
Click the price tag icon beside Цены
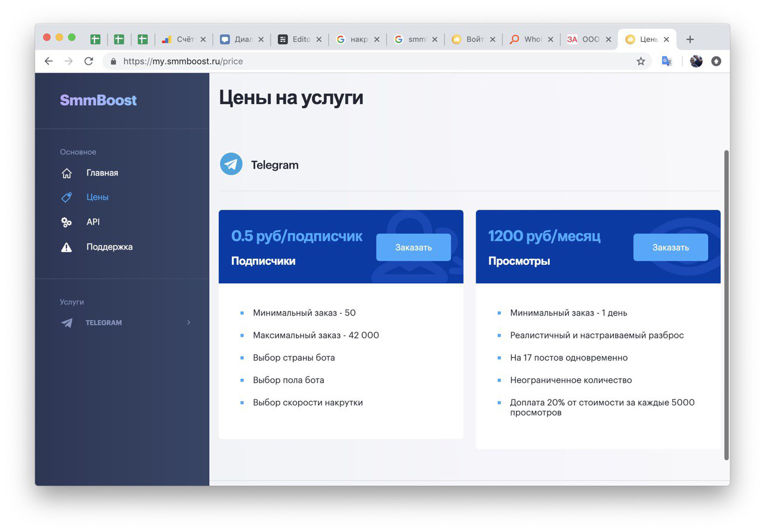[x=66, y=197]
